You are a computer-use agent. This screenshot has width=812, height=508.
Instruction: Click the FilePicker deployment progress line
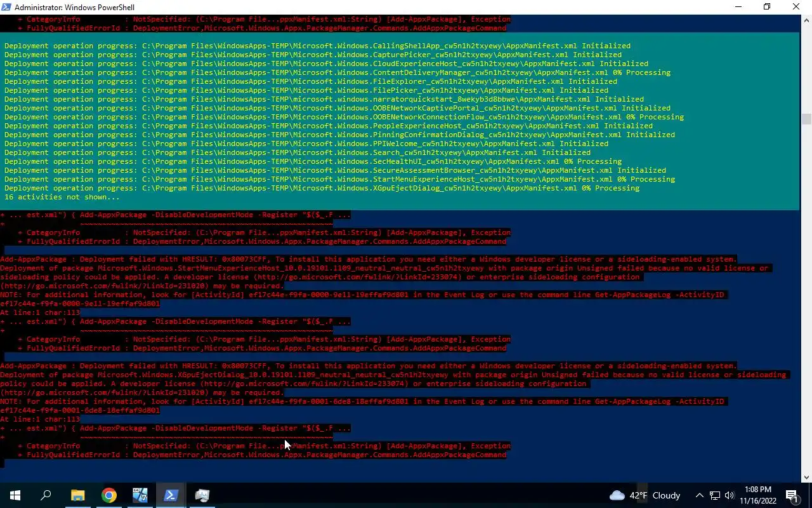click(x=306, y=90)
